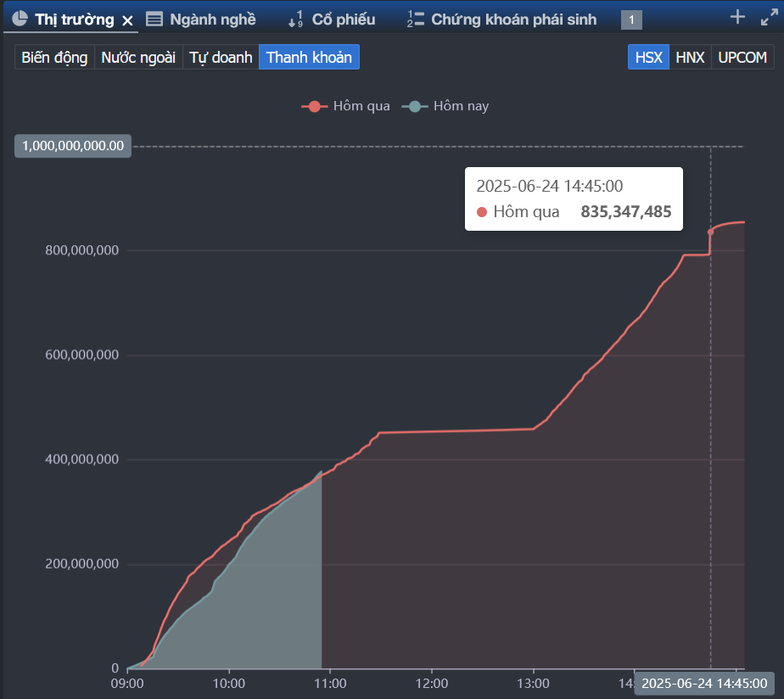
Task: Select the HNX exchange
Action: coord(690,58)
